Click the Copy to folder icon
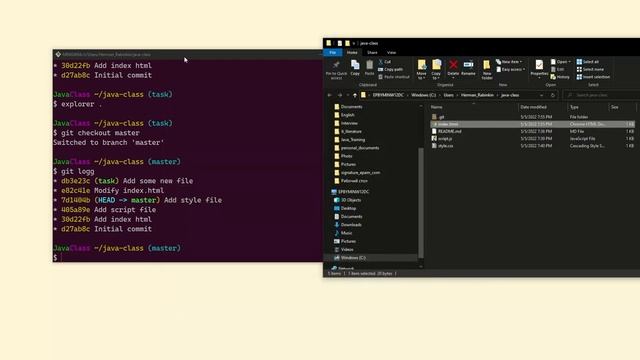The width and height of the screenshot is (640, 360). tap(436, 64)
